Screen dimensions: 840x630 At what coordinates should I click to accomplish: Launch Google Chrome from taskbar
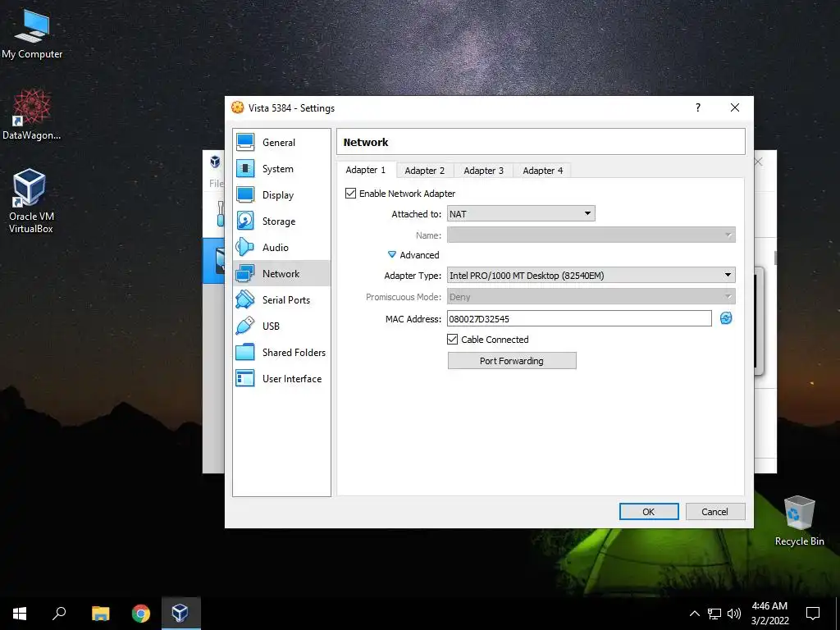point(141,614)
